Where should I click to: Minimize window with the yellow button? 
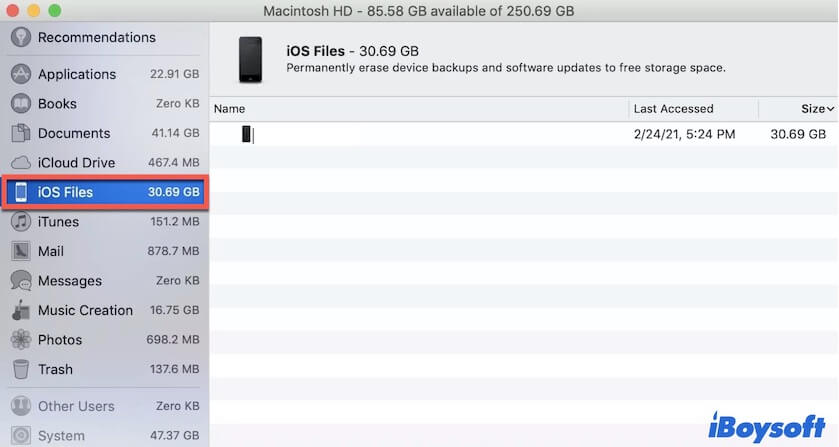coord(34,10)
